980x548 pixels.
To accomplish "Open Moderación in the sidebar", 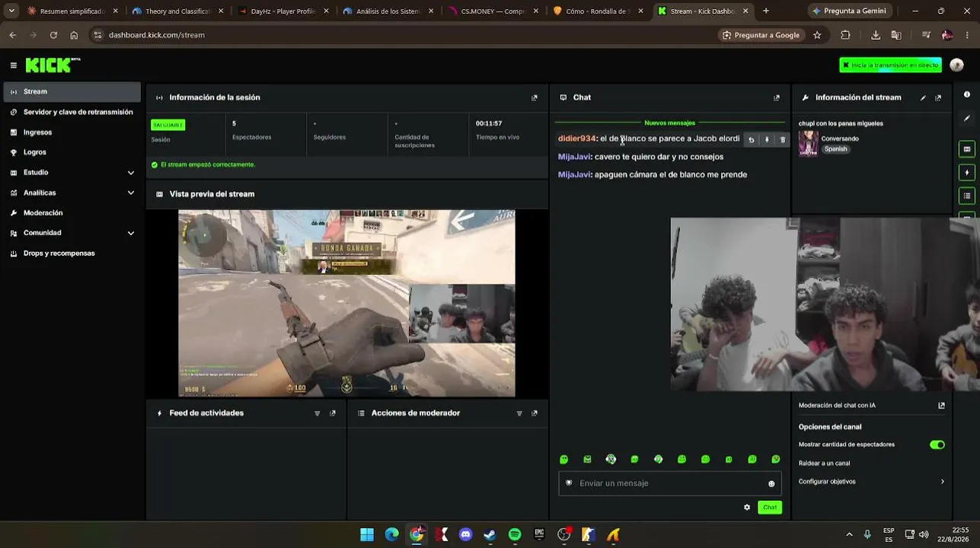I will coord(71,213).
